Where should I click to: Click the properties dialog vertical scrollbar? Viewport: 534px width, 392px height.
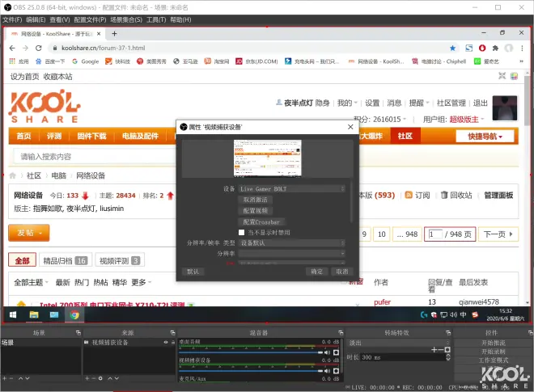click(351, 201)
